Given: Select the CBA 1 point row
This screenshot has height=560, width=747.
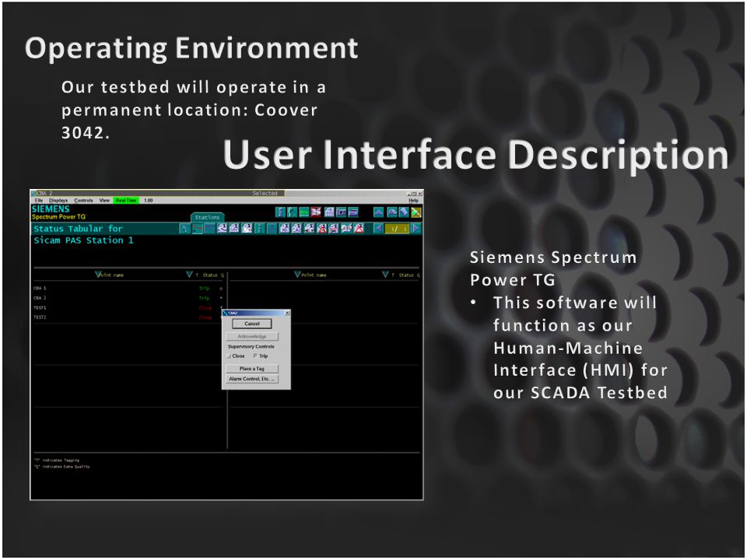Looking at the screenshot, I should [x=128, y=288].
